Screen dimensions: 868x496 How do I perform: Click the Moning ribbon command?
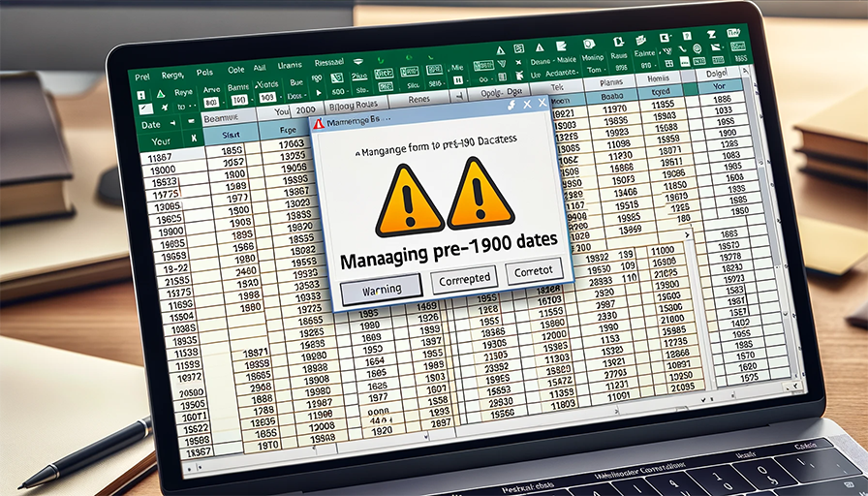pos(592,58)
